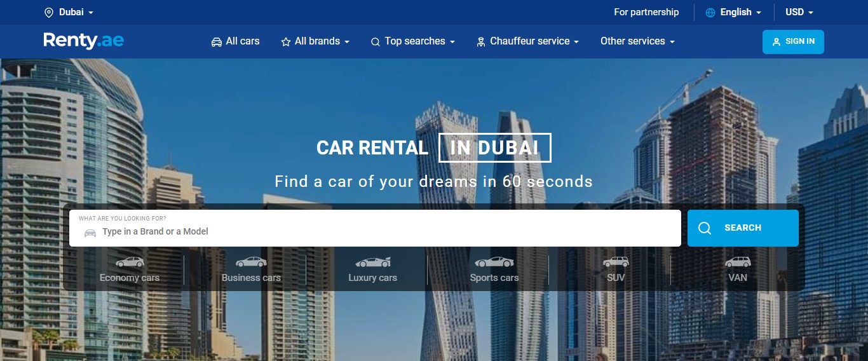Open the USD currency dropdown
The height and width of the screenshot is (361, 868).
click(x=799, y=12)
